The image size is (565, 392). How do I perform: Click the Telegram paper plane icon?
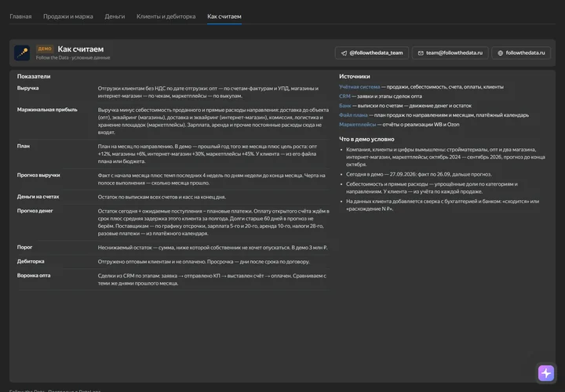(x=344, y=53)
